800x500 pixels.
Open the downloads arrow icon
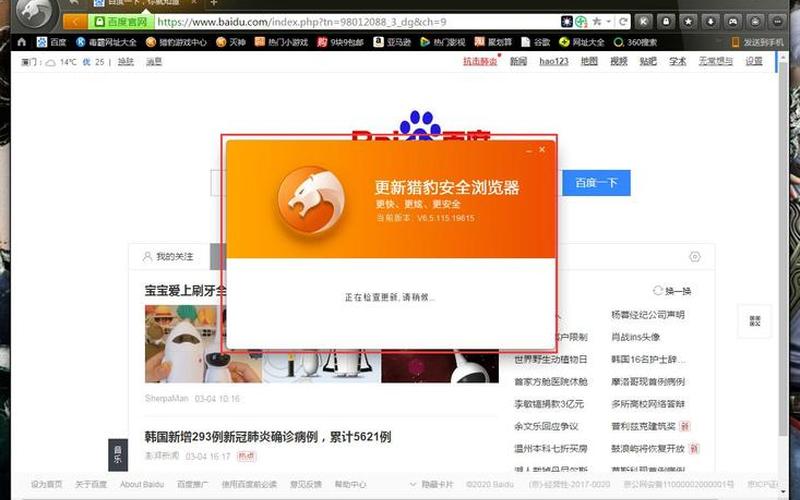pyautogui.click(x=710, y=21)
